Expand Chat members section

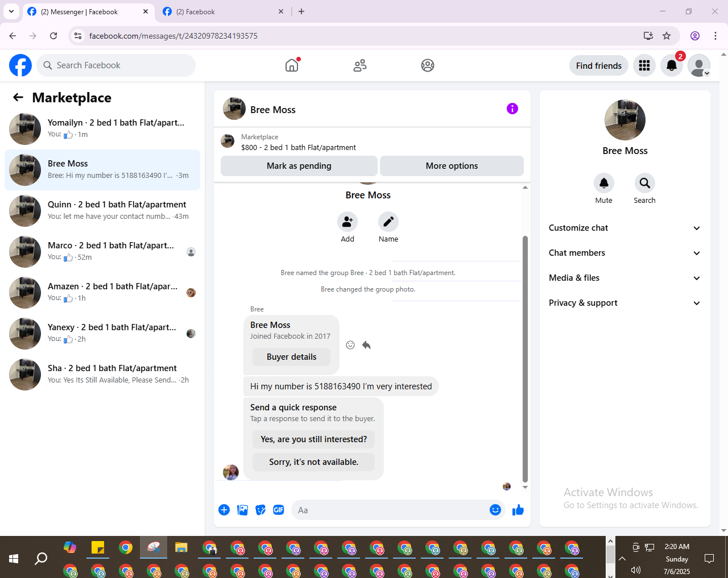tap(625, 253)
